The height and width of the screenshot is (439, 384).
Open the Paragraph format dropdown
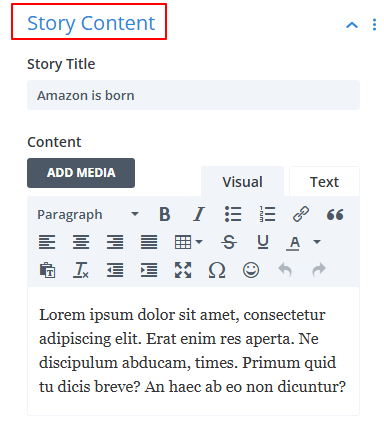point(88,214)
